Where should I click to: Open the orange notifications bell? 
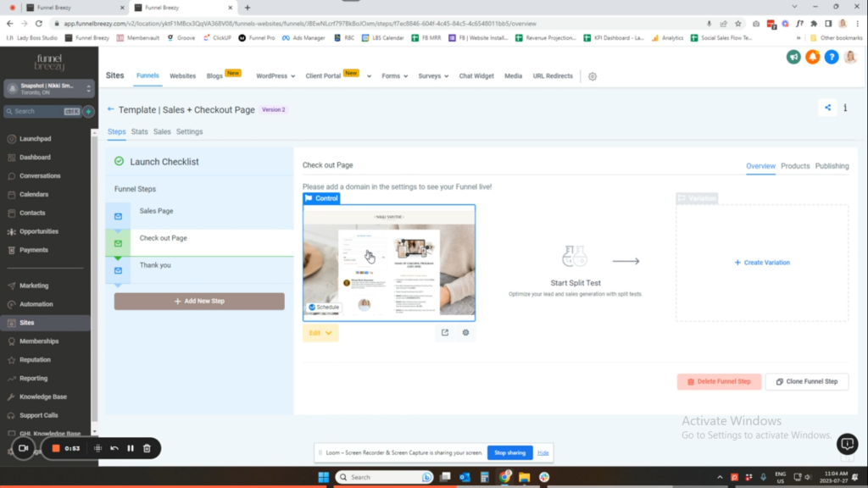click(x=812, y=57)
